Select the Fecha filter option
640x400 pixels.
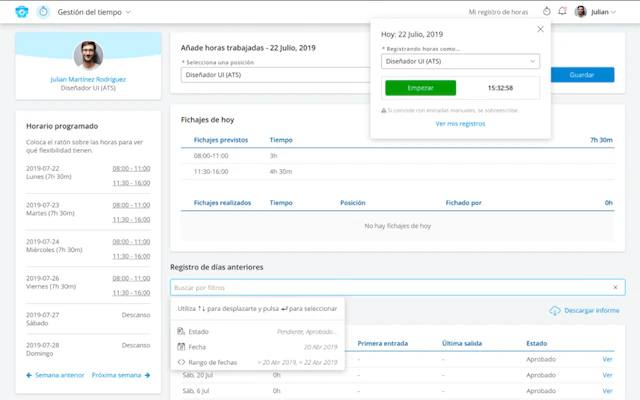tap(258, 347)
